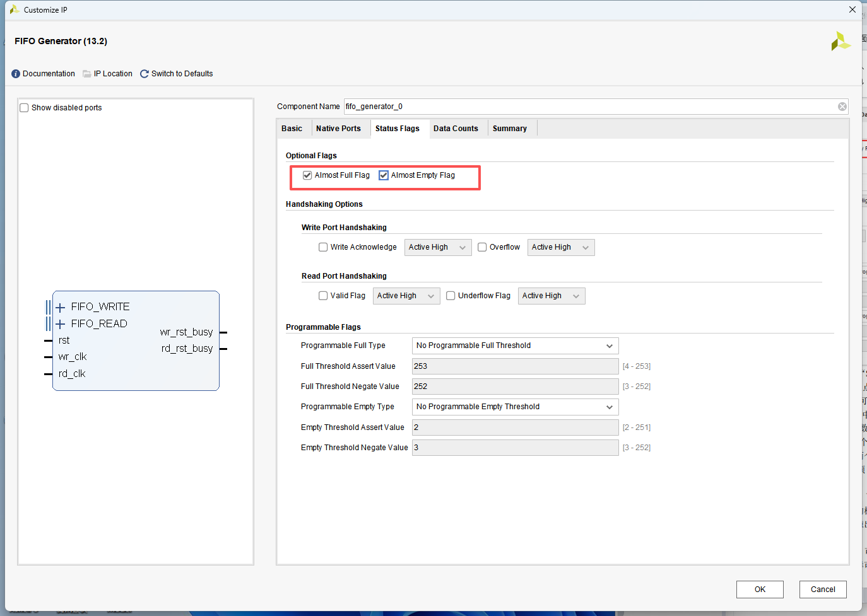Toggle Show disabled ports checkbox

coord(24,108)
